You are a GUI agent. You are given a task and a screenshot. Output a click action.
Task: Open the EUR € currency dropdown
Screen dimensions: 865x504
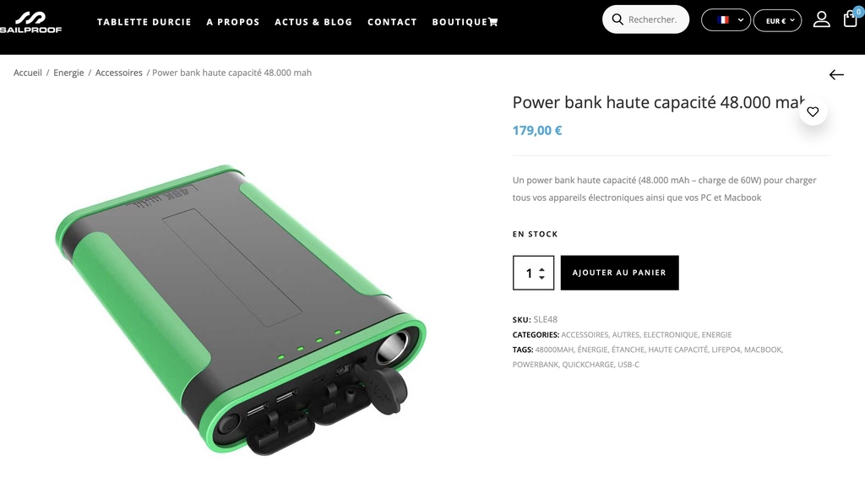point(777,20)
